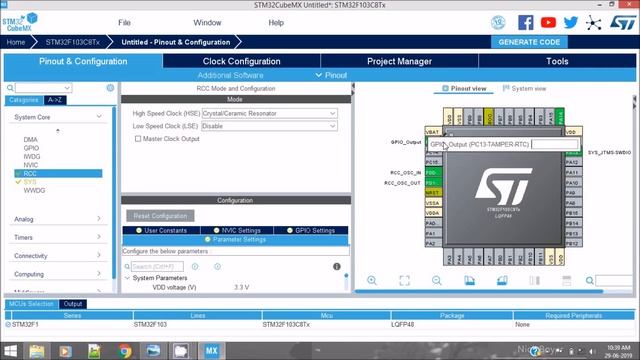Click the anniversary badge icon in the header
Screen dimensions: 640x360
pos(498,22)
